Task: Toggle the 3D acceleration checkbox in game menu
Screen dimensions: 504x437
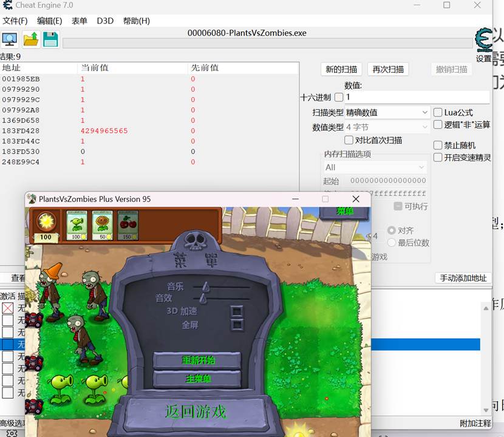Action: tap(237, 311)
